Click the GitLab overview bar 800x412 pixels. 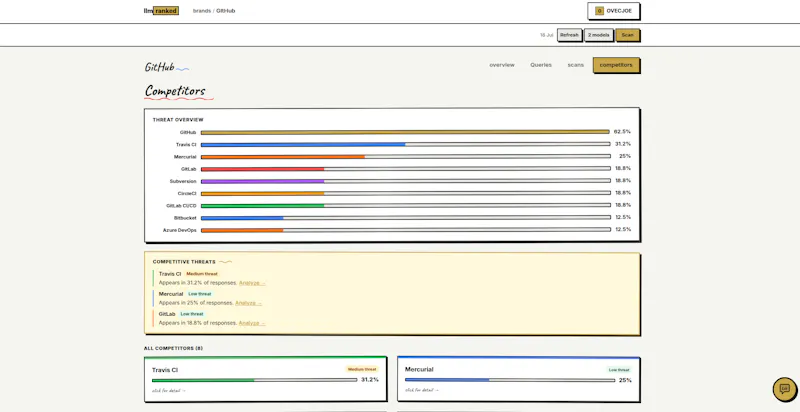[x=406, y=169]
